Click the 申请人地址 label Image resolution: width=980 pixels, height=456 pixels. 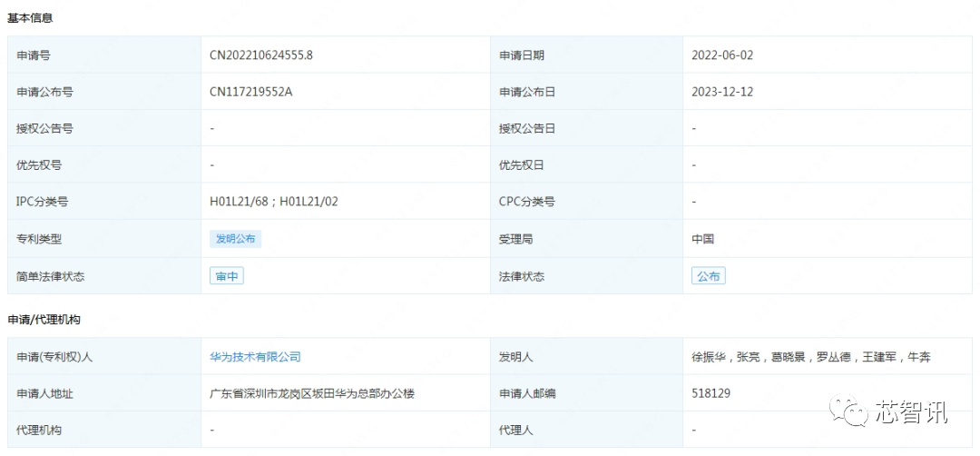pos(45,393)
